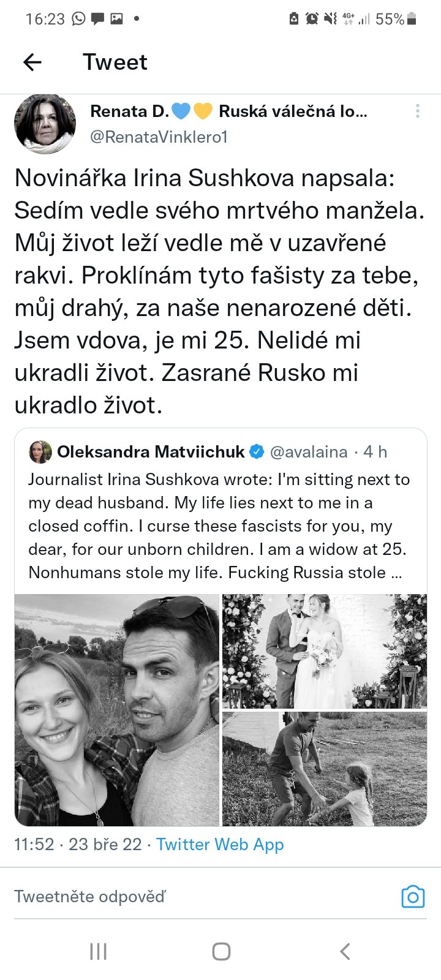Open the Twitter Web App source link

(x=220, y=844)
